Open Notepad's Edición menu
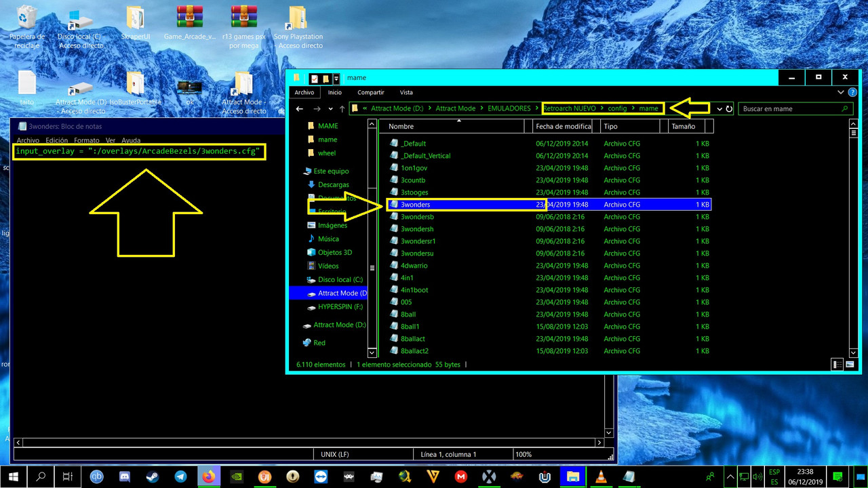868x488 pixels. [57, 140]
